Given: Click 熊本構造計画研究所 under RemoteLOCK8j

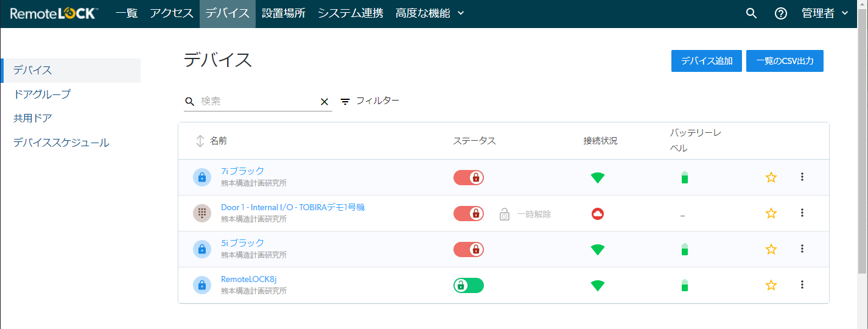Looking at the screenshot, I should (254, 291).
